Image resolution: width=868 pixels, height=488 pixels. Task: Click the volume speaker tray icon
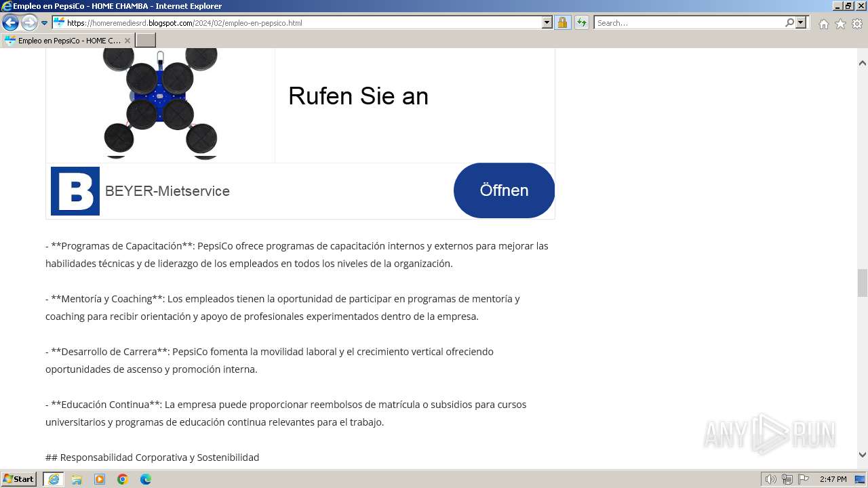[771, 479]
